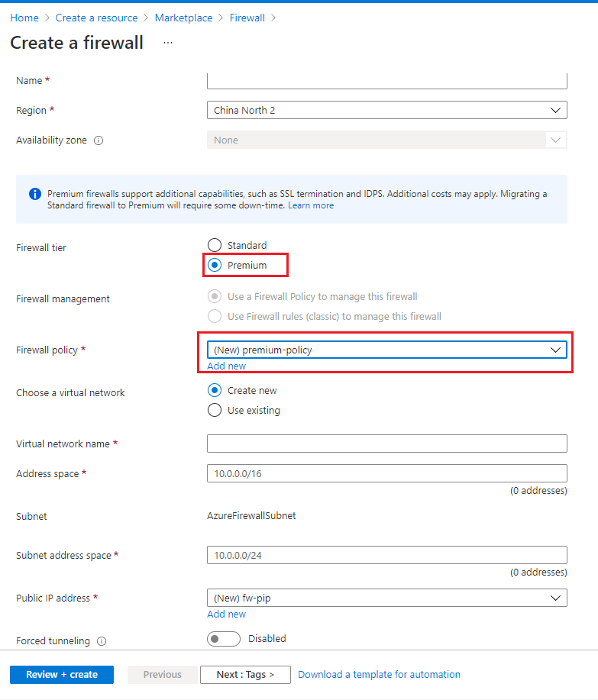Click the ellipsis next to Create a firewall

tap(168, 43)
